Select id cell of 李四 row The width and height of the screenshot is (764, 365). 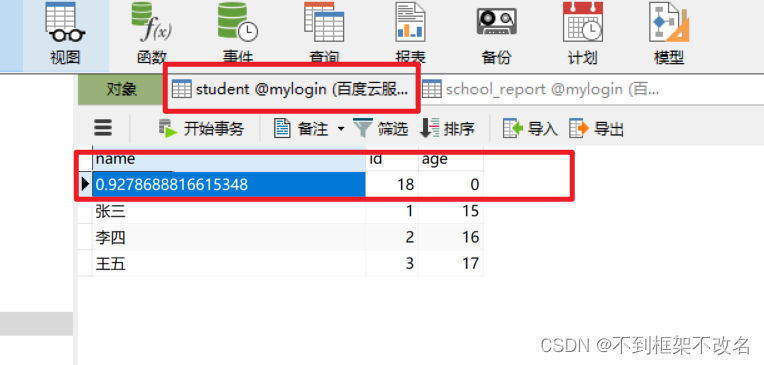[x=392, y=237]
